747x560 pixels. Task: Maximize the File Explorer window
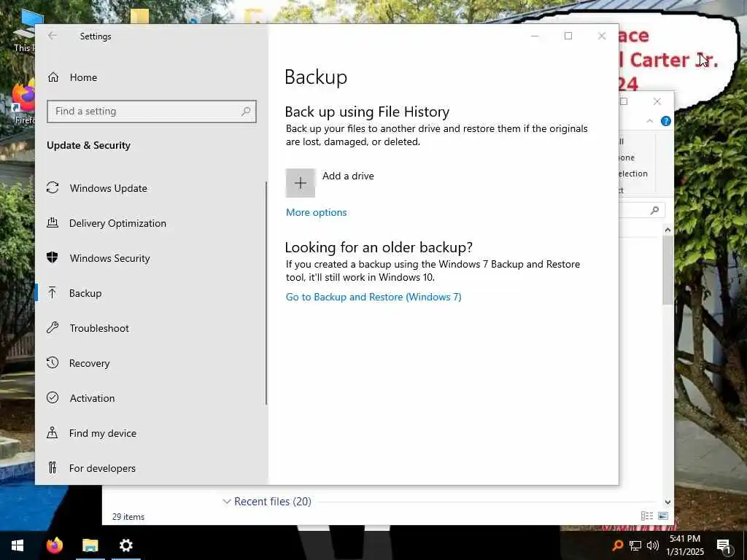[624, 101]
